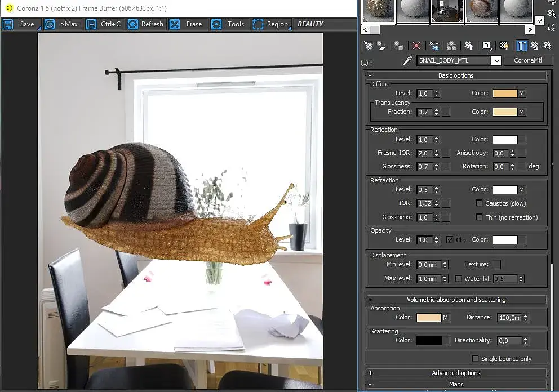Activate the Region render icon
The image size is (559, 392).
pyautogui.click(x=258, y=24)
